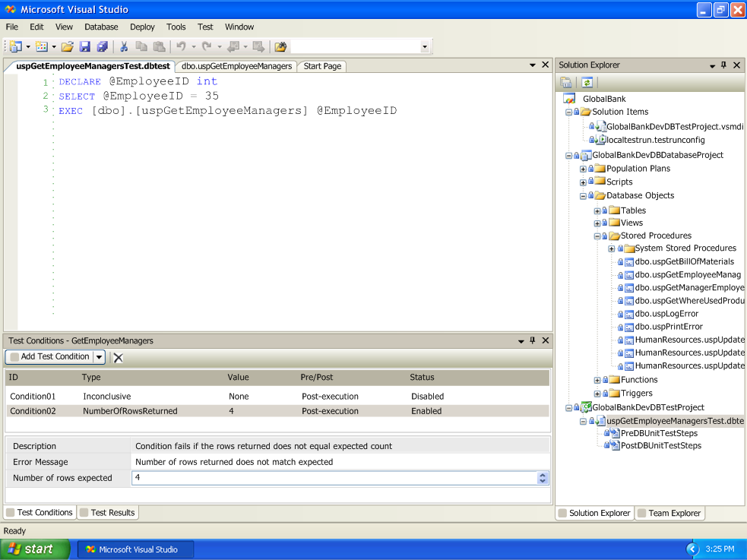Open the Database menu
Viewport: 747px width, 560px height.
(x=101, y=27)
